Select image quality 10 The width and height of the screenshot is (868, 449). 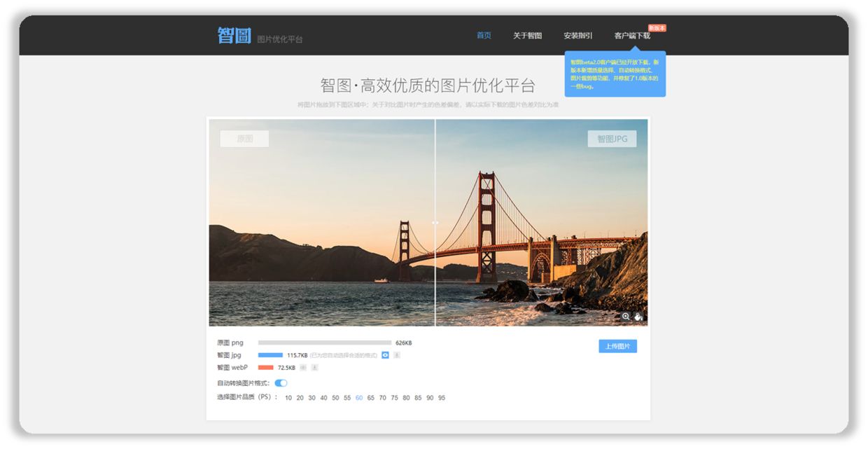click(288, 398)
